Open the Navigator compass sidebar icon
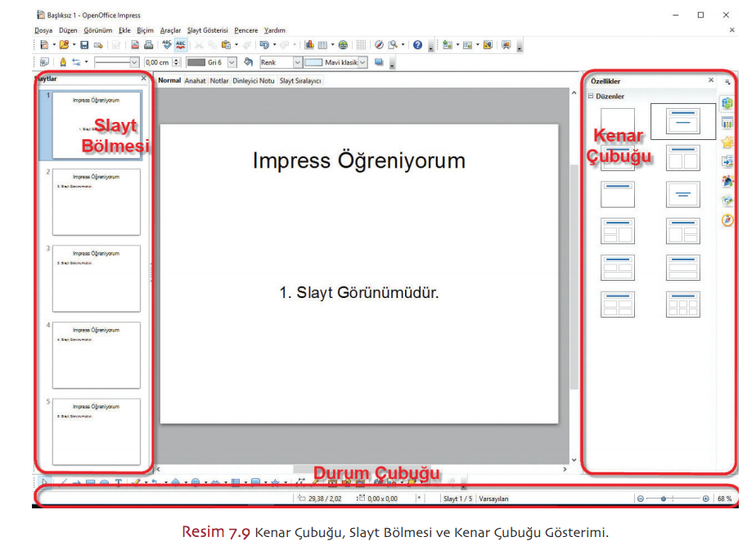 click(727, 220)
